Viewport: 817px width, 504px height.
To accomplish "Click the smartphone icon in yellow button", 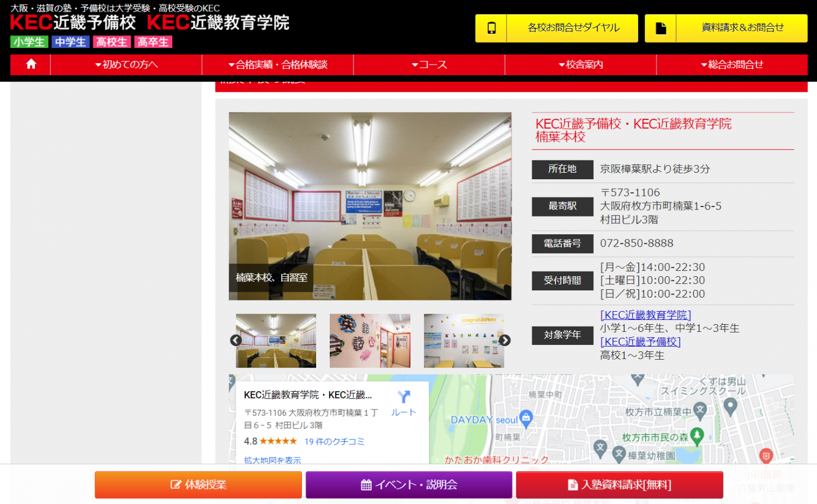I will 491,28.
